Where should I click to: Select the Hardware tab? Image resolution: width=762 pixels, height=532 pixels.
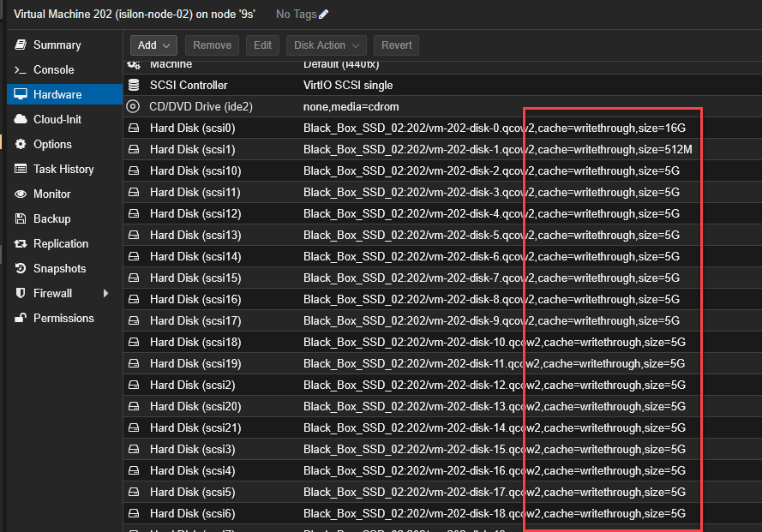pyautogui.click(x=57, y=95)
